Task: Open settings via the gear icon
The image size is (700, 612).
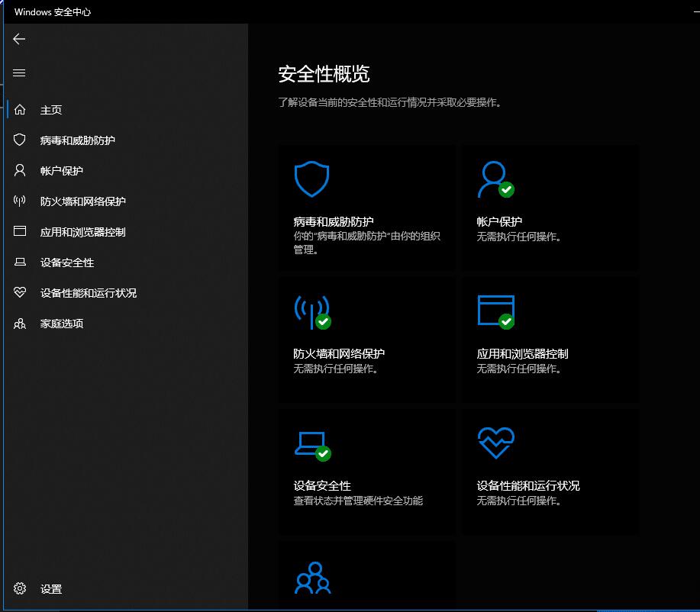Action: click(x=19, y=588)
